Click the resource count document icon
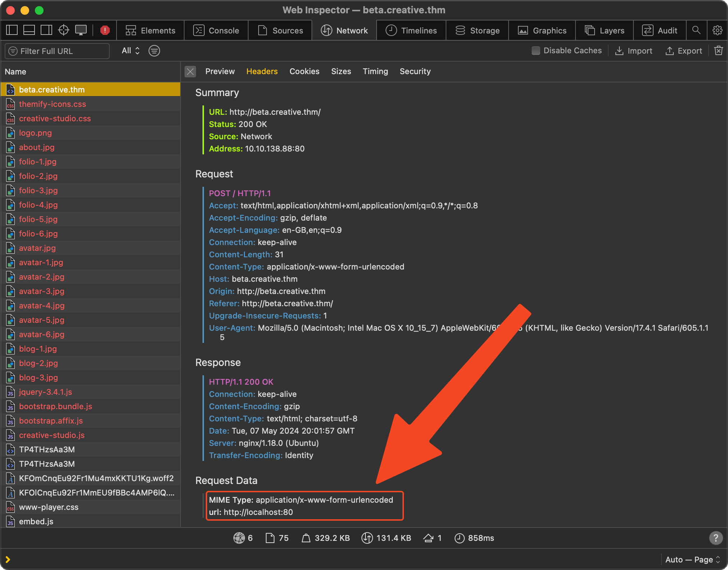 [x=270, y=538]
